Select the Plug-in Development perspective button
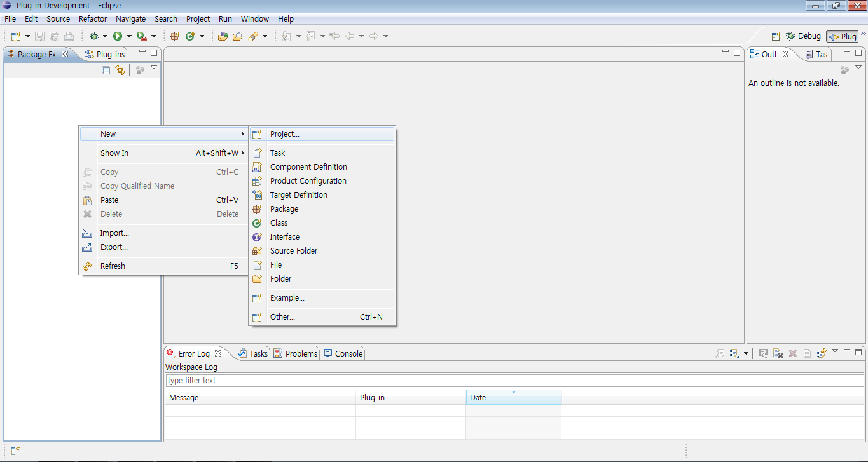 click(843, 36)
